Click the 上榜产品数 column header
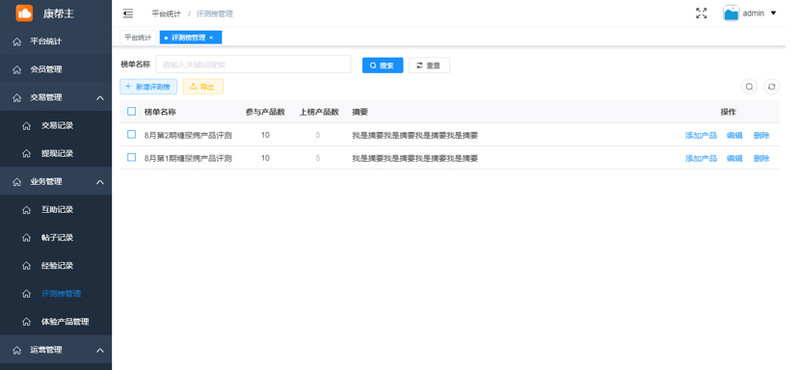Viewport: 800px width, 370px height. click(x=319, y=112)
